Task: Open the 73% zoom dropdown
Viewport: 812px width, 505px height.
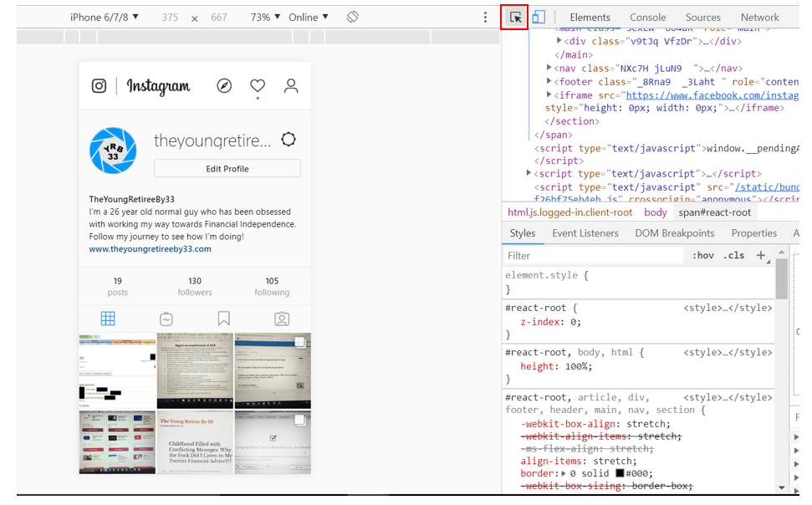Action: click(x=266, y=17)
